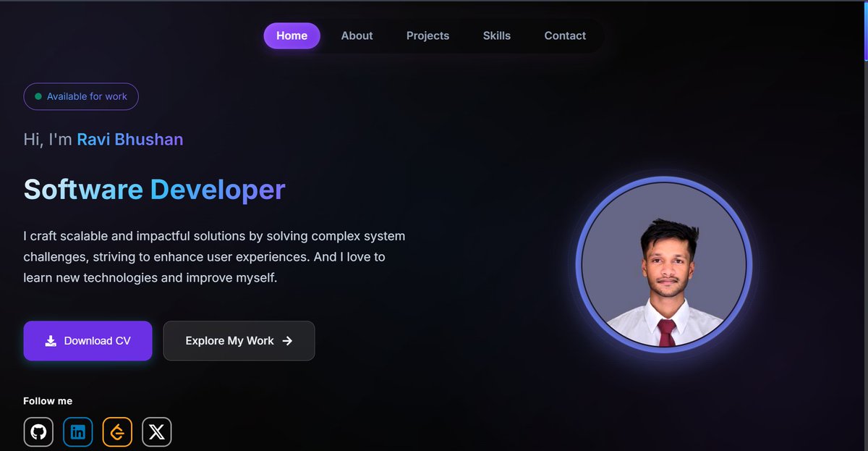Open Projects in the navigation bar
Image resolution: width=868 pixels, height=451 pixels.
pos(427,35)
